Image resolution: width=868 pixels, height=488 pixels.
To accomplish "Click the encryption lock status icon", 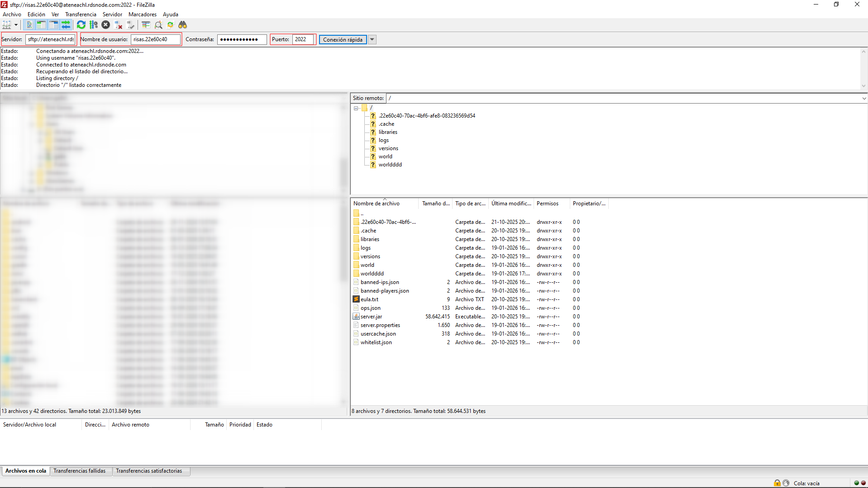I will click(777, 483).
